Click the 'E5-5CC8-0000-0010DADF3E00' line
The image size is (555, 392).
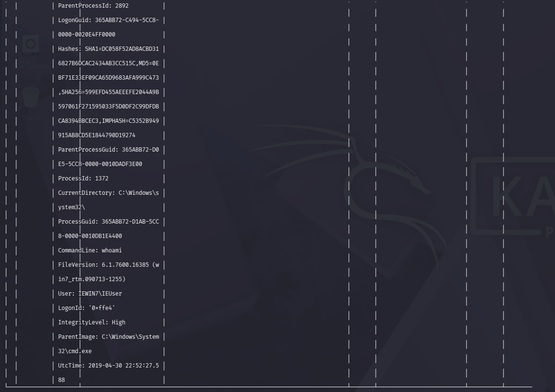pos(100,164)
